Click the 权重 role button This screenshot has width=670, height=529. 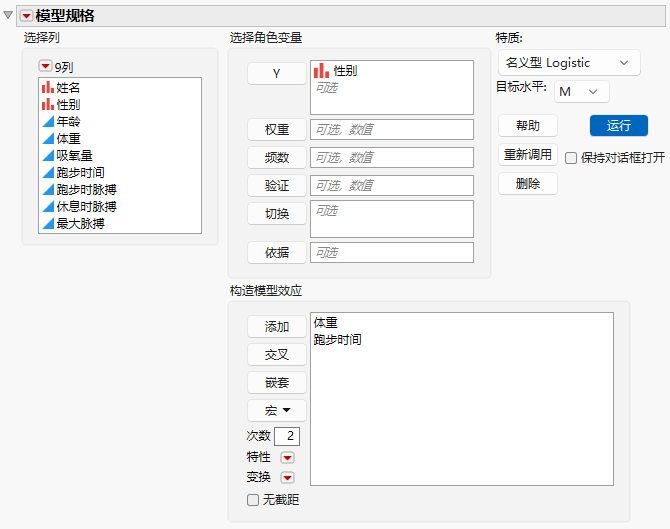[x=276, y=129]
